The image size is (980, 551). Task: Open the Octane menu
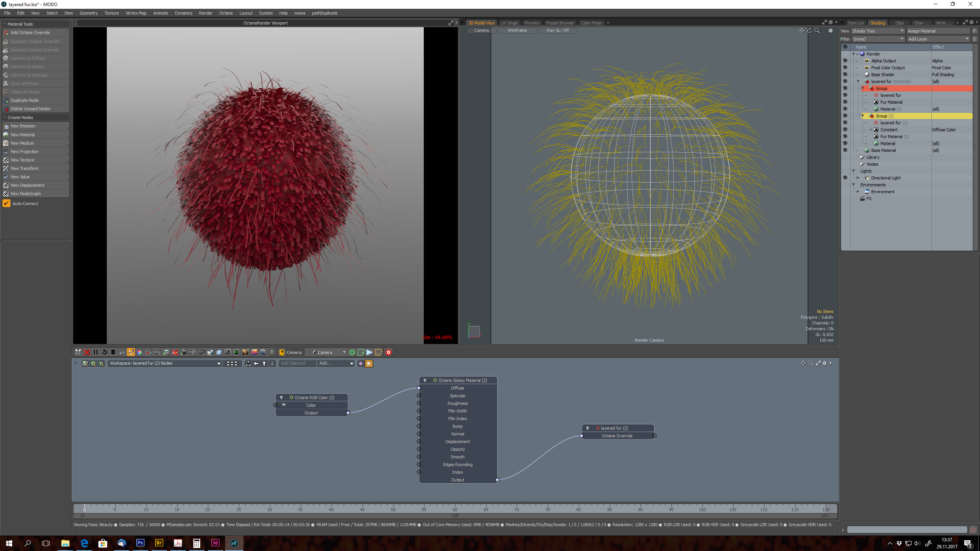(226, 13)
